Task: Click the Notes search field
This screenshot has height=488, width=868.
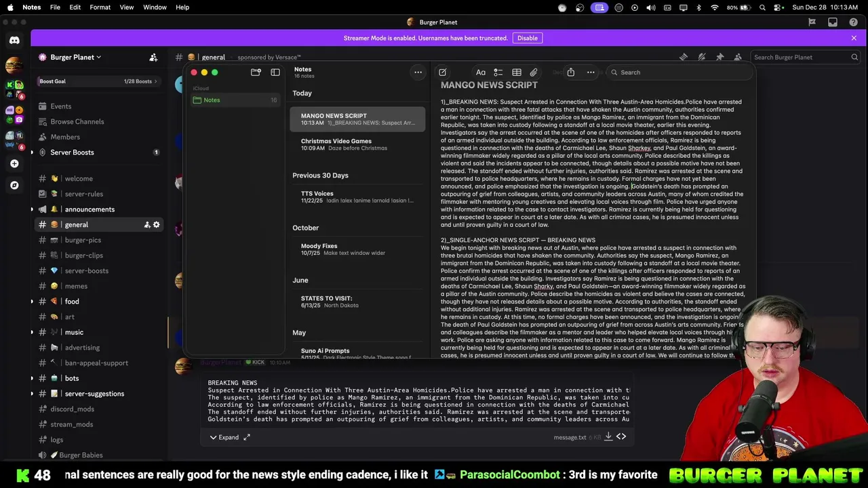Action: (678, 73)
